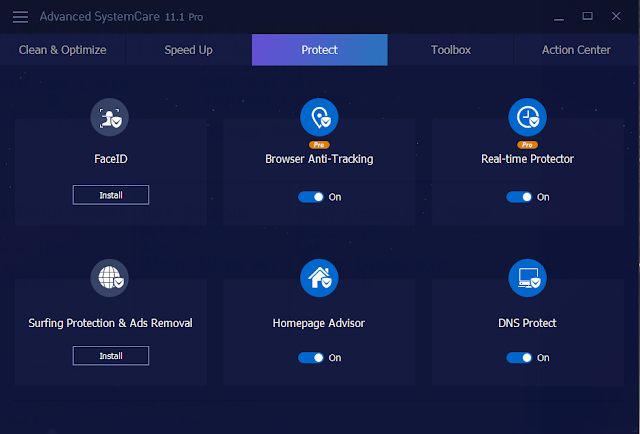The image size is (640, 434).
Task: Click the Browser Anti-Tracking title
Action: click(319, 159)
